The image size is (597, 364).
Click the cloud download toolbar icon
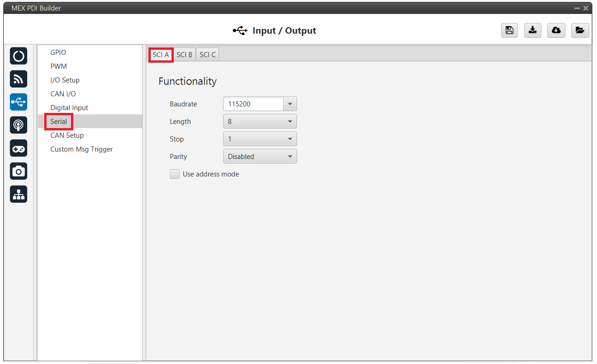(556, 30)
